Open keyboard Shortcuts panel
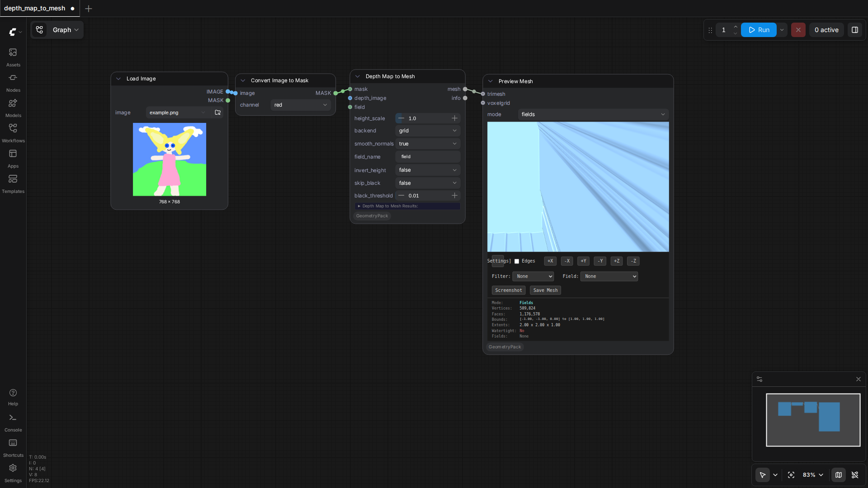Viewport: 868px width, 488px height. 13,448
